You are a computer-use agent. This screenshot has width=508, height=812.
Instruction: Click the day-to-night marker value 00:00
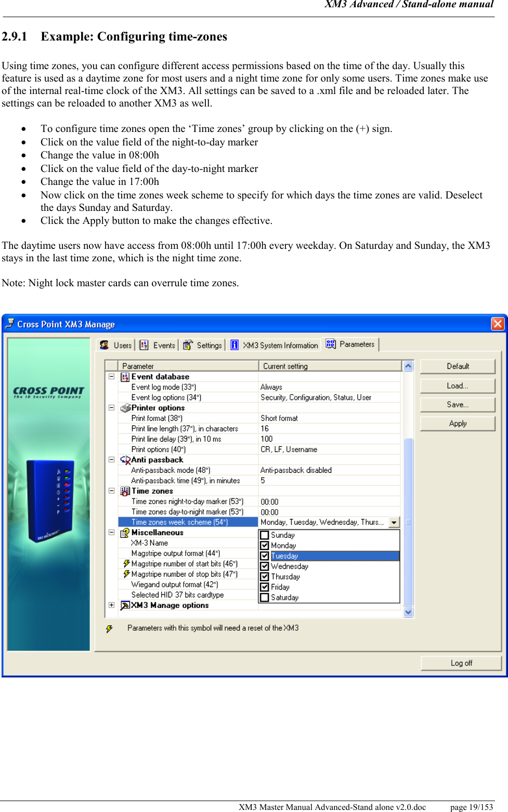point(329,512)
